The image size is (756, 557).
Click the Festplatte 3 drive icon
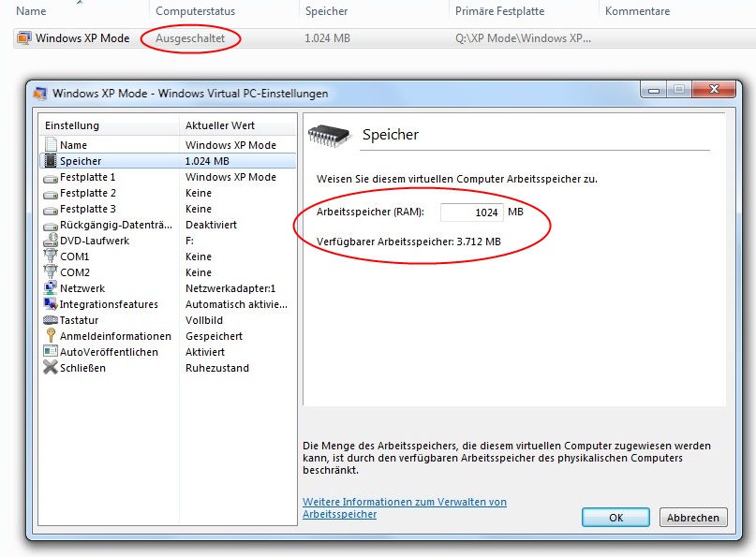click(x=51, y=210)
